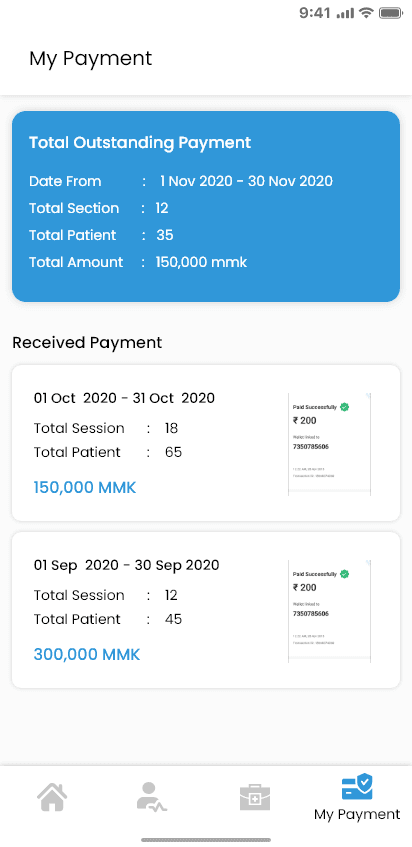The image size is (412, 847).
Task: Open the October 2020 payment receipt thumbnail
Action: pos(329,444)
